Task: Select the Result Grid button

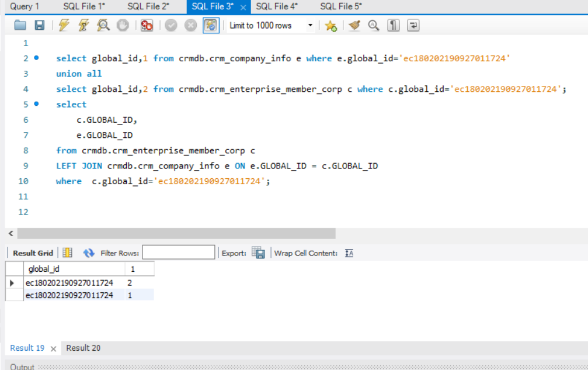Action: [x=33, y=253]
